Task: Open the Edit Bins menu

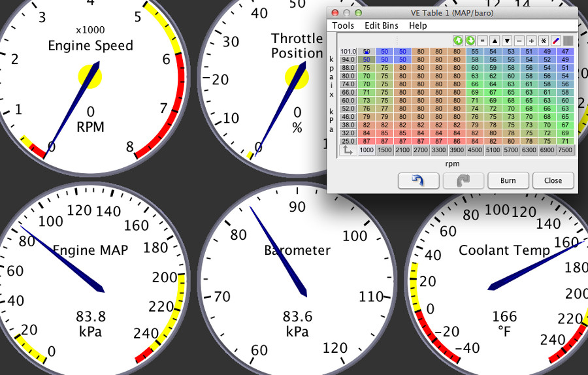Action: tap(382, 25)
